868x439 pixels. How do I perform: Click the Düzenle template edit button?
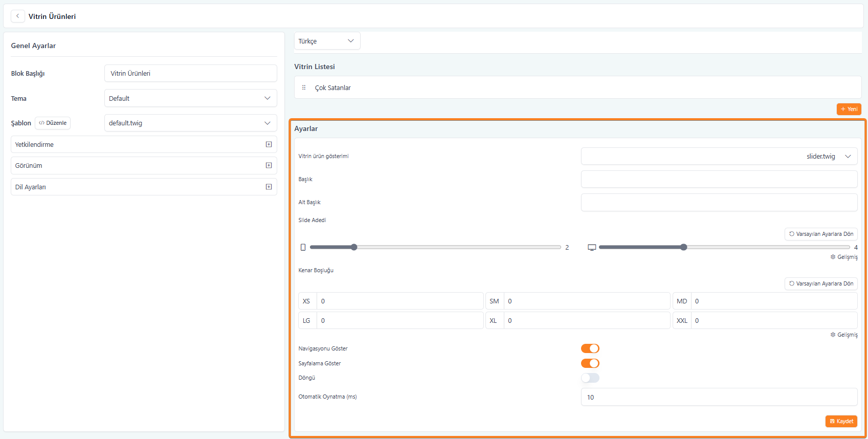(53, 123)
